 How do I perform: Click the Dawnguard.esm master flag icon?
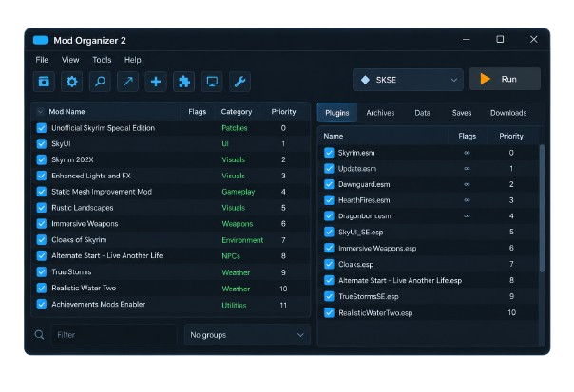click(467, 184)
